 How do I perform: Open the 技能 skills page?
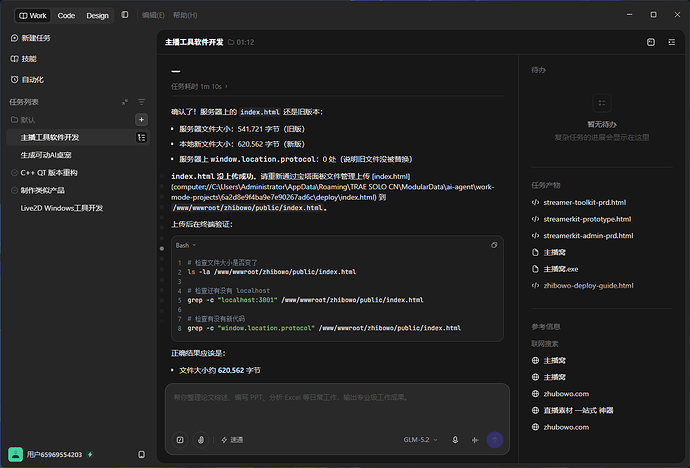[24, 59]
